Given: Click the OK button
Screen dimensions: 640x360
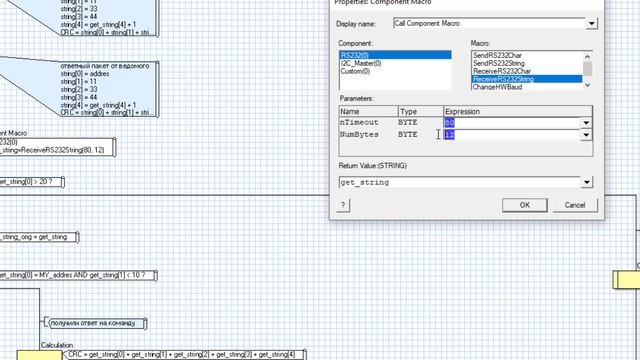Looking at the screenshot, I should [524, 205].
